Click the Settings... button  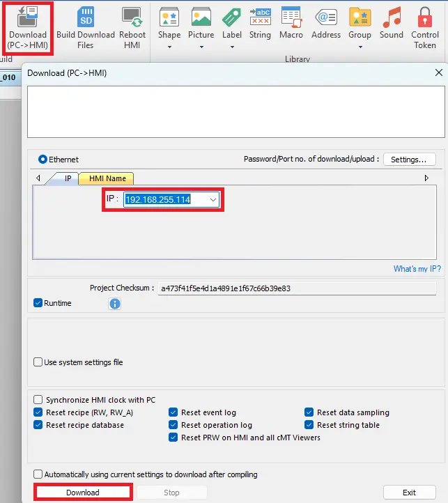[x=409, y=160]
